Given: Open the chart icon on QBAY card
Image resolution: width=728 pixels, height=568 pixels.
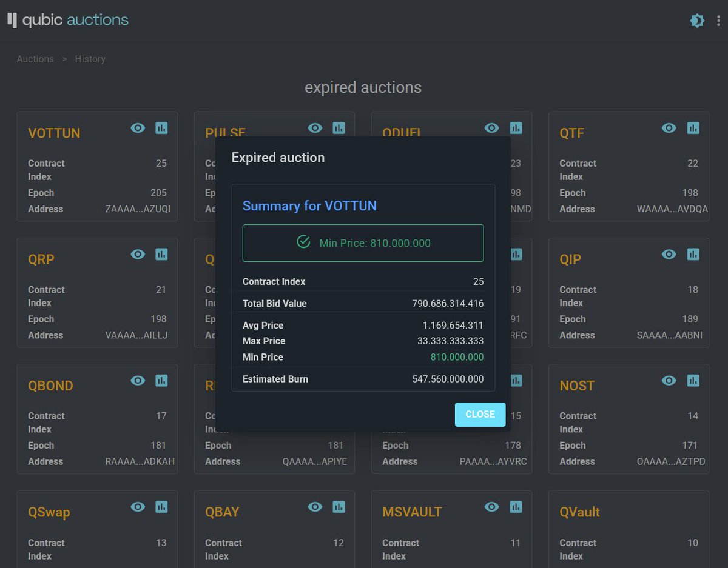Looking at the screenshot, I should point(339,507).
